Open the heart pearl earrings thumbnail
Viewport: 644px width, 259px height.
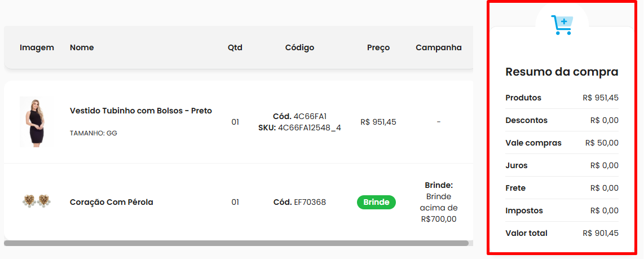pyautogui.click(x=36, y=202)
